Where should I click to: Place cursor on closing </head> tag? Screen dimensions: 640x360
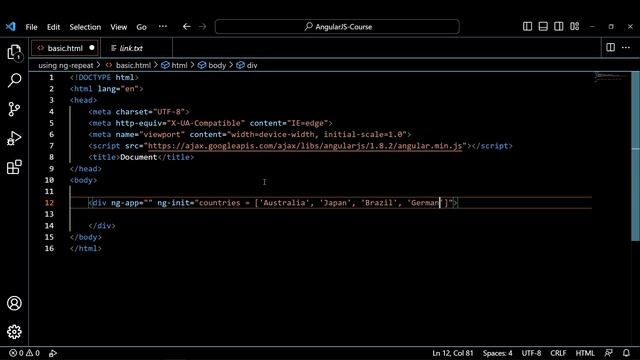pyautogui.click(x=86, y=169)
